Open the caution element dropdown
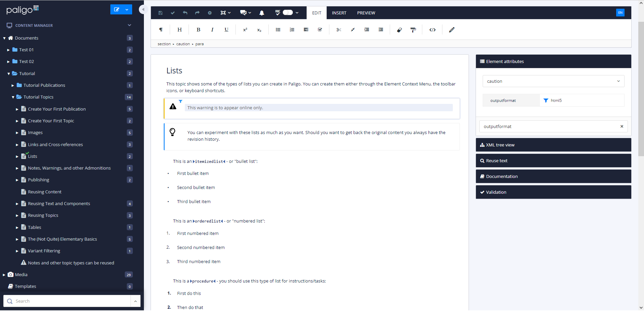Image resolution: width=644 pixels, height=311 pixels. (553, 81)
